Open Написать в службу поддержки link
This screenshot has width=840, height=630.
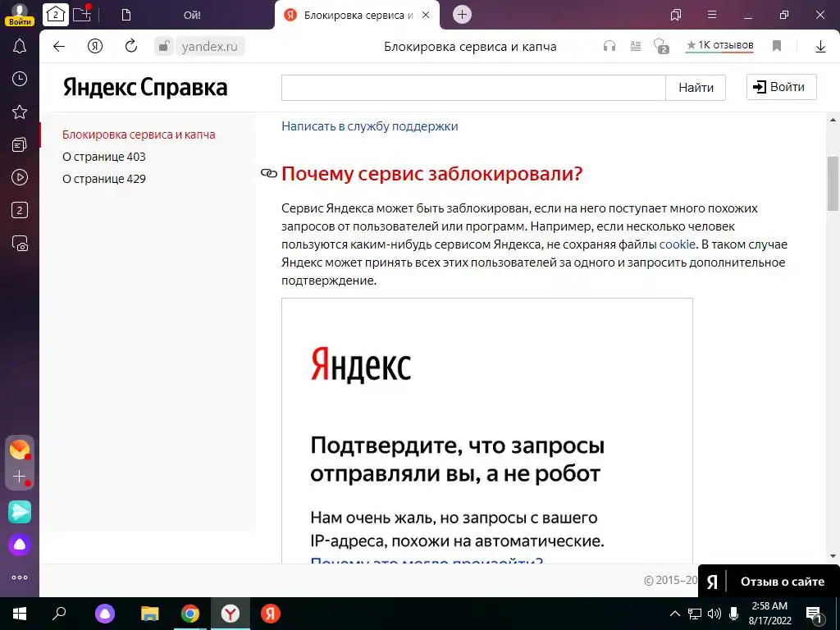coord(370,126)
